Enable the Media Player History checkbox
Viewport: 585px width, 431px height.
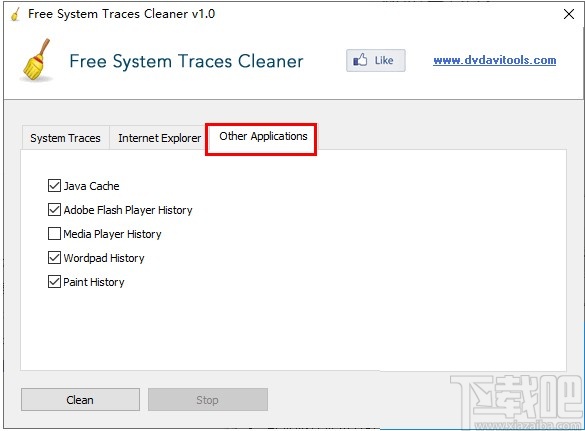coord(54,234)
